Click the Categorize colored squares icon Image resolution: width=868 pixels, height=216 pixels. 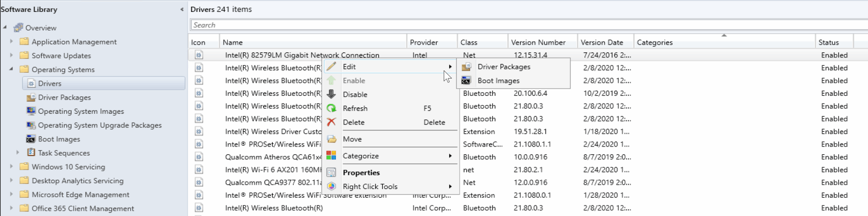(331, 156)
